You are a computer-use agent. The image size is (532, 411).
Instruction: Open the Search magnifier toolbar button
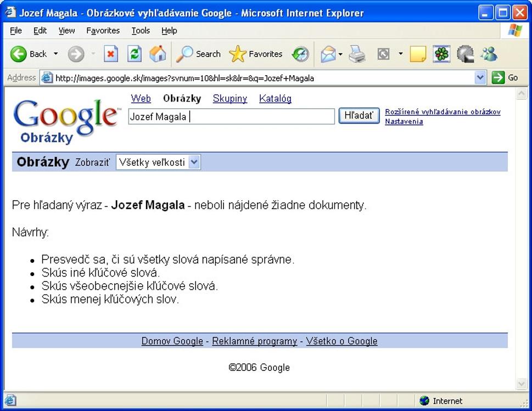pos(199,54)
